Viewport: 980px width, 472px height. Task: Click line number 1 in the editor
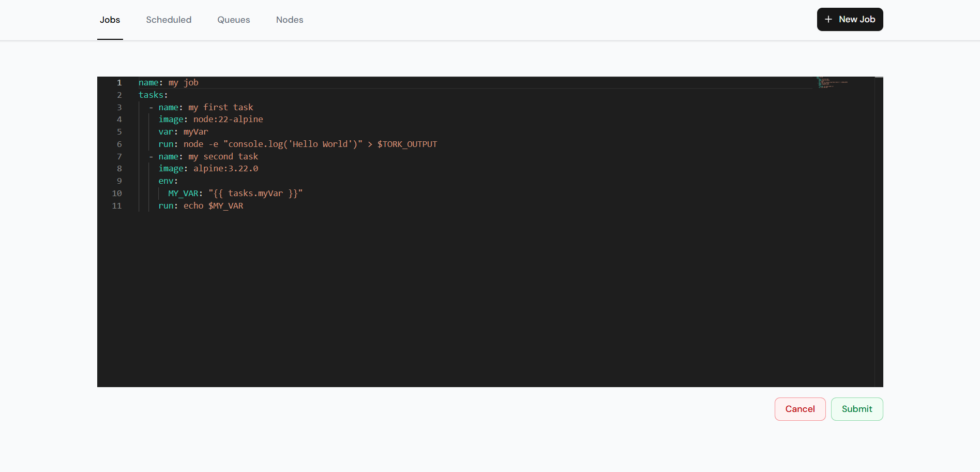tap(119, 83)
